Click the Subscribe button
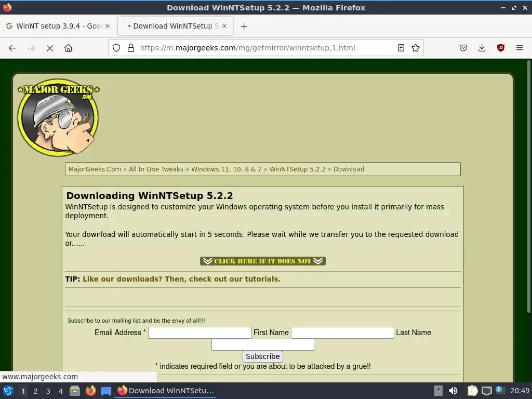This screenshot has height=399, width=532. pyautogui.click(x=262, y=356)
